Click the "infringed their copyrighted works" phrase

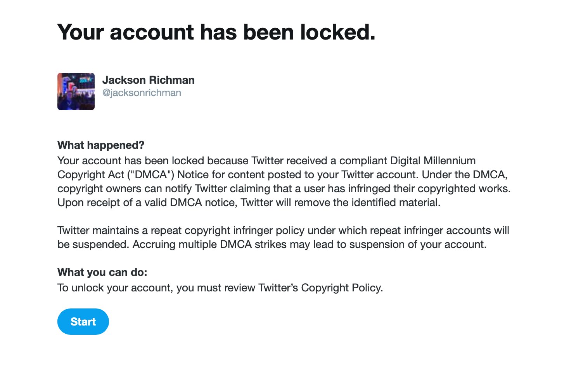point(428,189)
